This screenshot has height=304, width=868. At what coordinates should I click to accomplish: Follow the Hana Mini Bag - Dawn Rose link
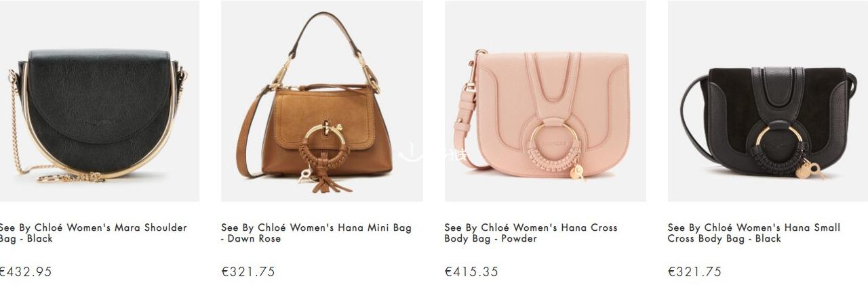pyautogui.click(x=316, y=233)
